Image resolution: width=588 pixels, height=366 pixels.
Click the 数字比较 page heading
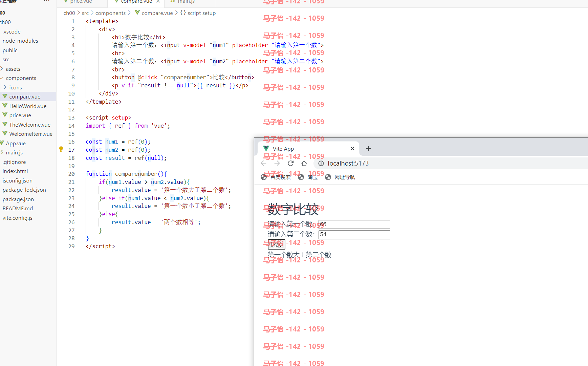293,209
